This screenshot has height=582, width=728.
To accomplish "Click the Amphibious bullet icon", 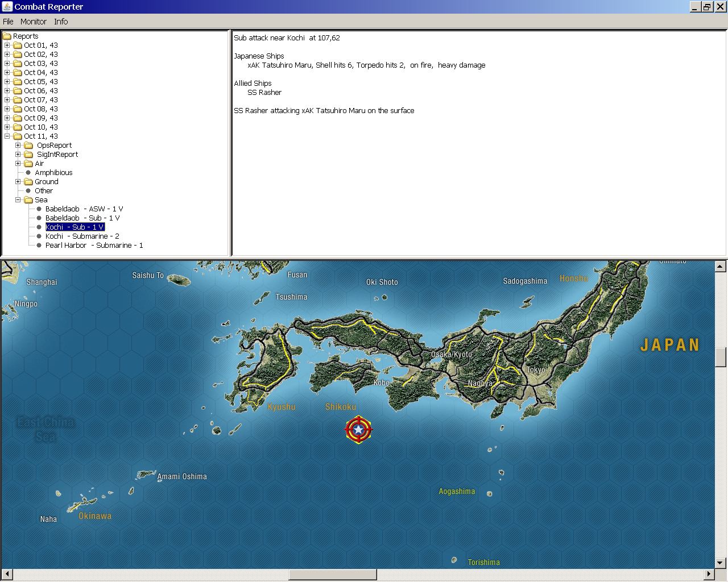I will (28, 173).
